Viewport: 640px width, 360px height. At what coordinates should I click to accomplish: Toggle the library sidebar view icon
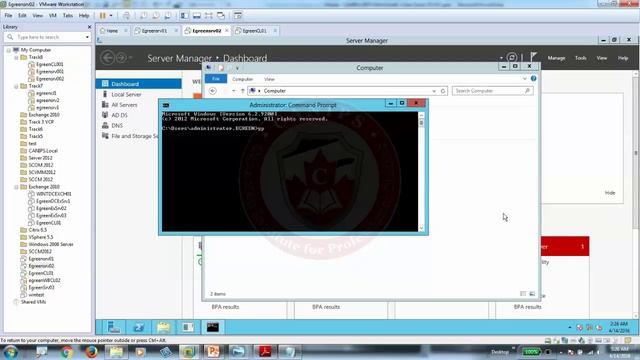(184, 16)
